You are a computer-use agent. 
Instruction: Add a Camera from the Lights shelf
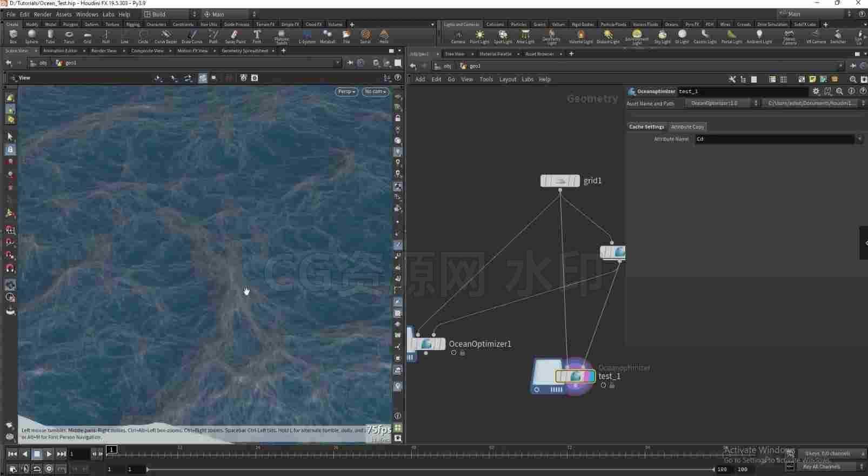[x=458, y=37]
